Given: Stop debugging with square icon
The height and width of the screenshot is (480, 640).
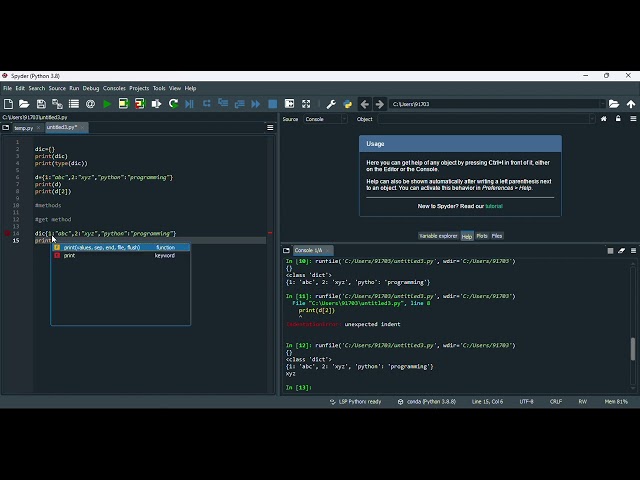Looking at the screenshot, I should click(272, 104).
